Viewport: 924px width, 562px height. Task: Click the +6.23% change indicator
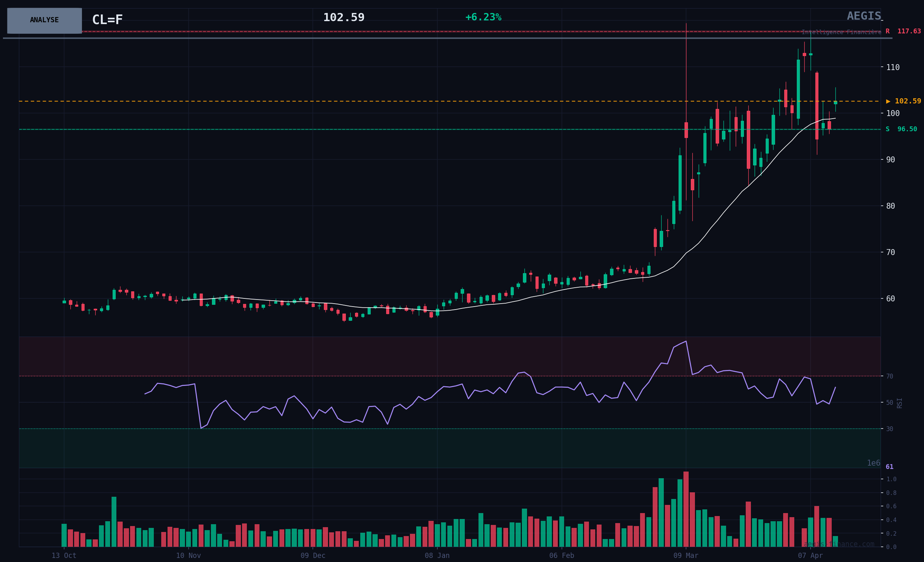pos(483,17)
